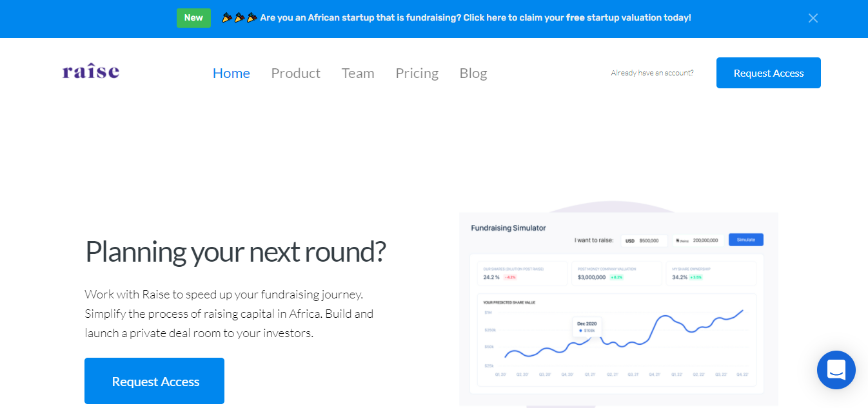Click the hero Request Access button
Viewport: 868px width, 408px height.
point(154,381)
